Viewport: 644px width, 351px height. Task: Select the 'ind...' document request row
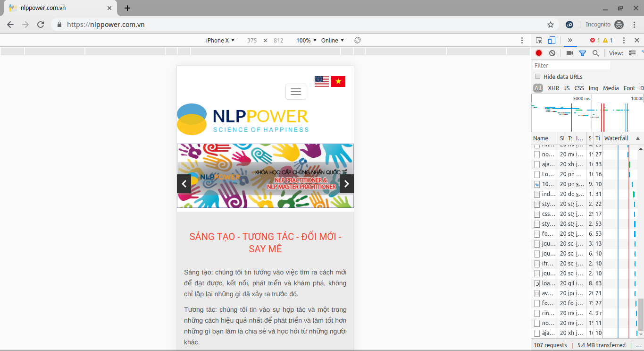(585, 194)
